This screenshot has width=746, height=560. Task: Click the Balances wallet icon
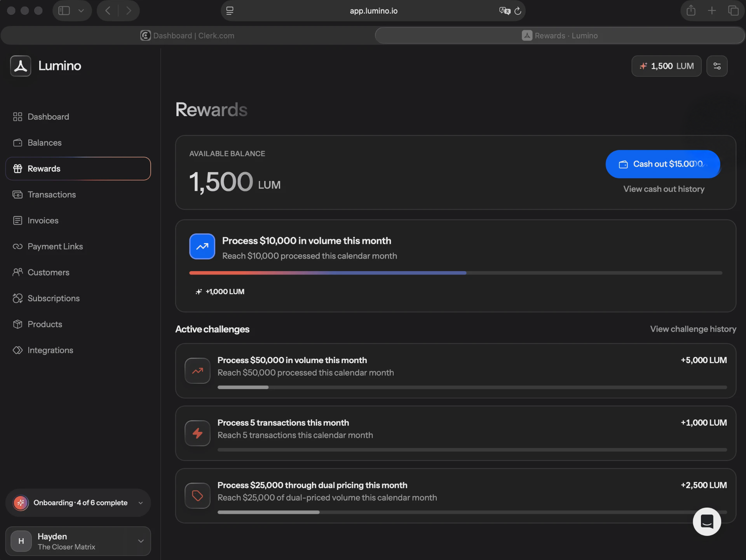pos(17,143)
